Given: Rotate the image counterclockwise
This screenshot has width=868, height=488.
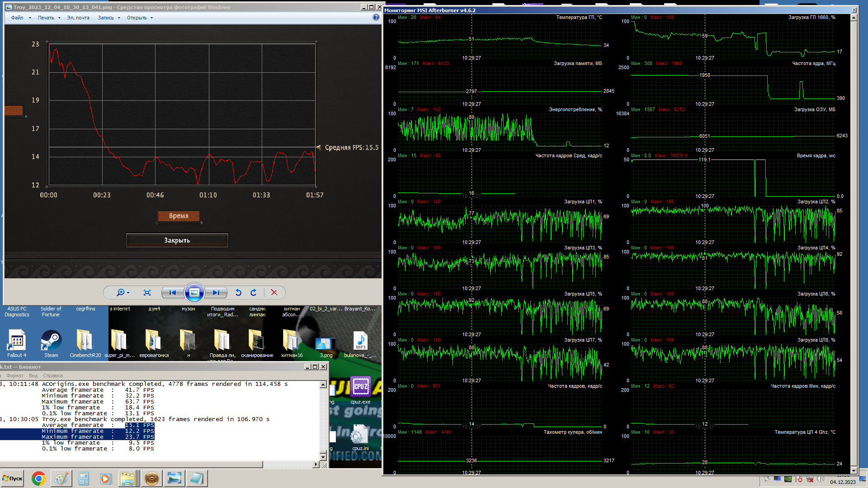Looking at the screenshot, I should 238,293.
